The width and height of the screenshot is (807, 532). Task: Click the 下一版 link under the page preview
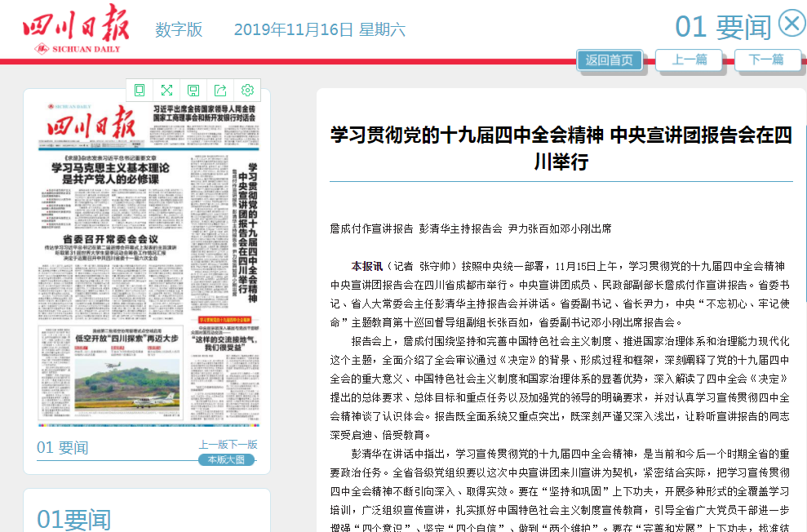click(243, 445)
